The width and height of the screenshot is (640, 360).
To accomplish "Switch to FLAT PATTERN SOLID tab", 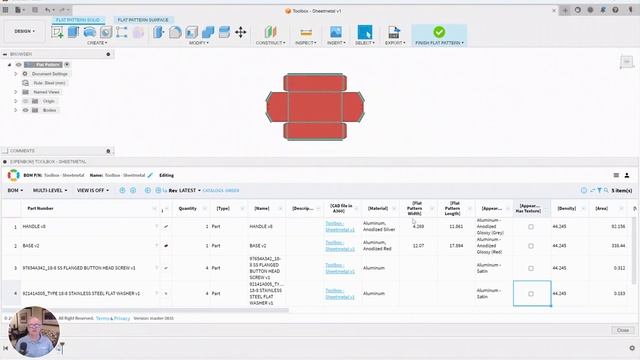I will [x=78, y=20].
